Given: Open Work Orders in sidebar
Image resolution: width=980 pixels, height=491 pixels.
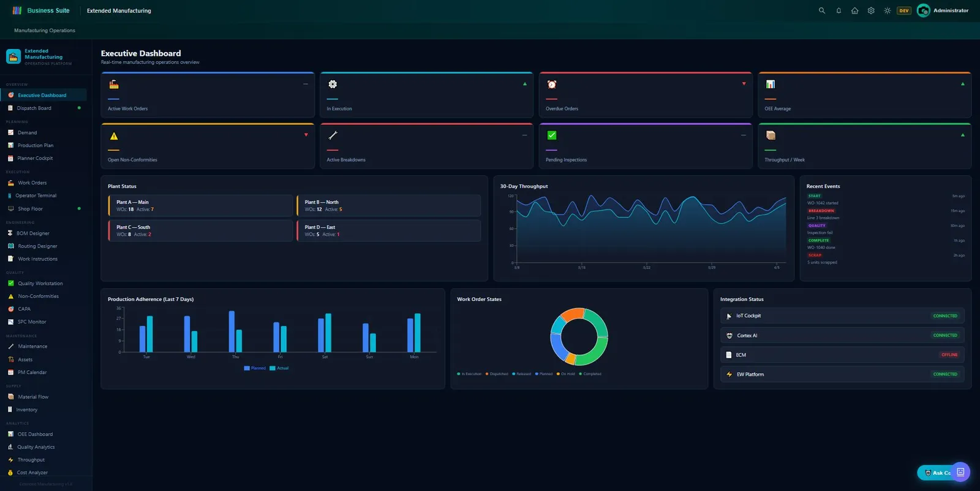Looking at the screenshot, I should (x=43, y=183).
